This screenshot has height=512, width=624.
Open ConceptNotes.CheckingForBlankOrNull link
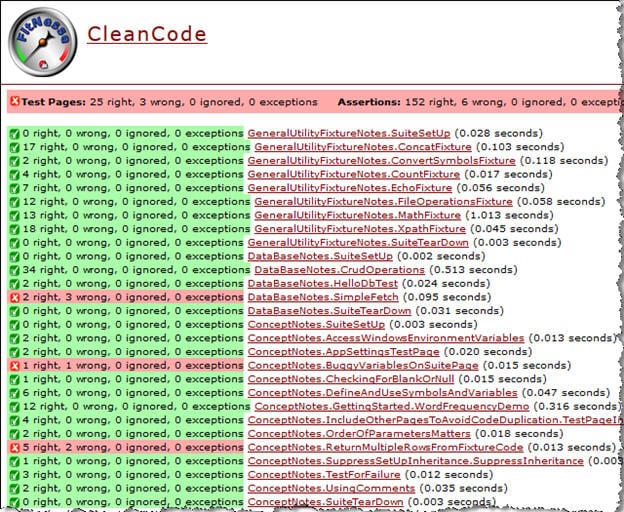click(351, 379)
